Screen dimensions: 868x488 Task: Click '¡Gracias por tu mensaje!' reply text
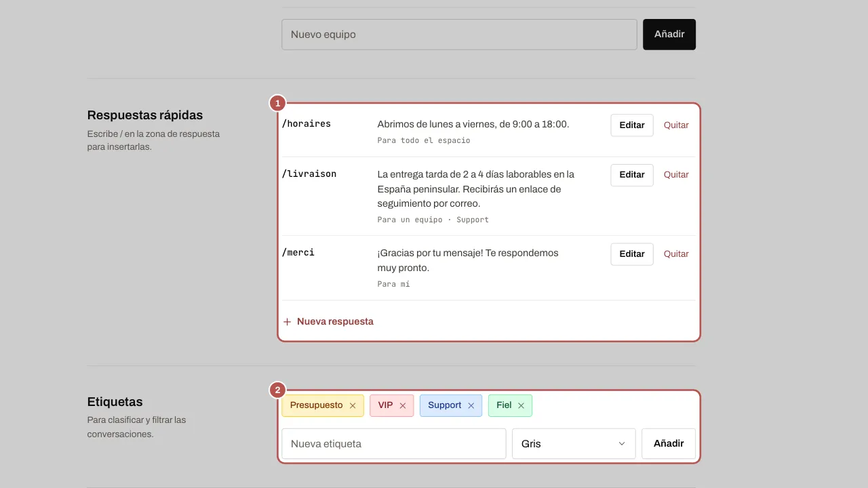(468, 260)
